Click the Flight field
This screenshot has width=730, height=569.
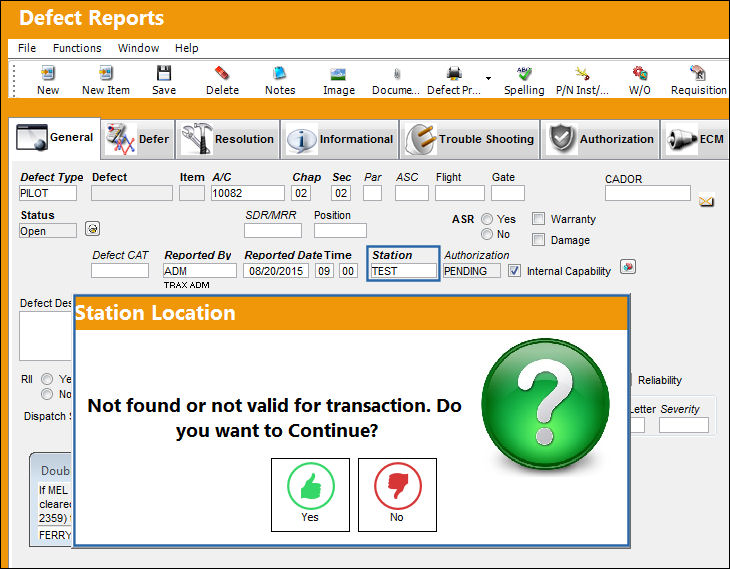click(460, 193)
